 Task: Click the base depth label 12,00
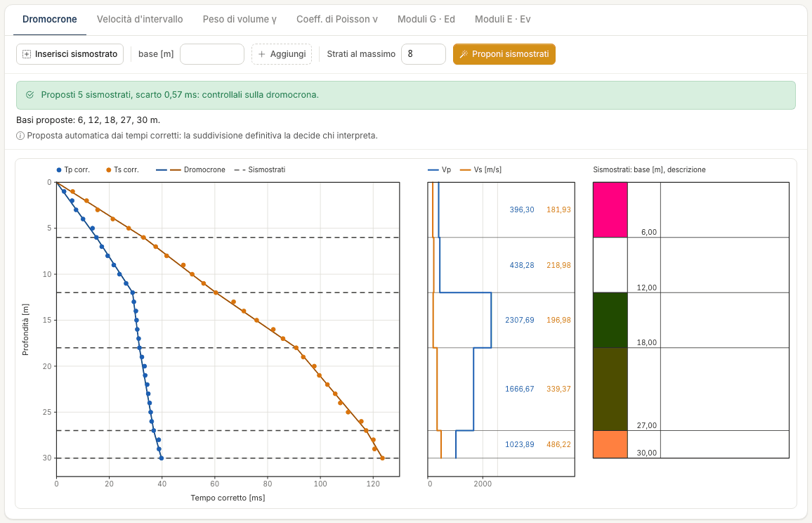[x=647, y=288]
